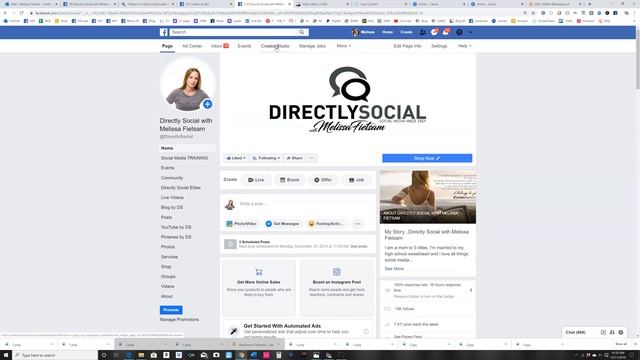Click the chat settings gear icon
The width and height of the screenshot is (640, 360).
621,332
